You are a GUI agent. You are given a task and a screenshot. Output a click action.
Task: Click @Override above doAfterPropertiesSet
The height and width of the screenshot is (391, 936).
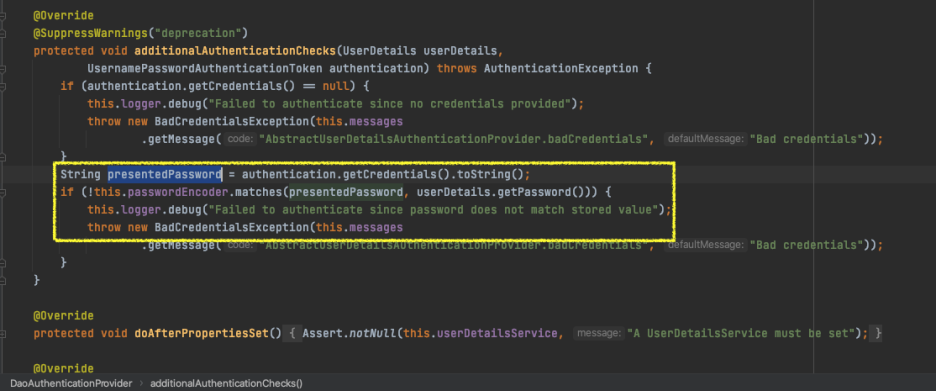(64, 315)
